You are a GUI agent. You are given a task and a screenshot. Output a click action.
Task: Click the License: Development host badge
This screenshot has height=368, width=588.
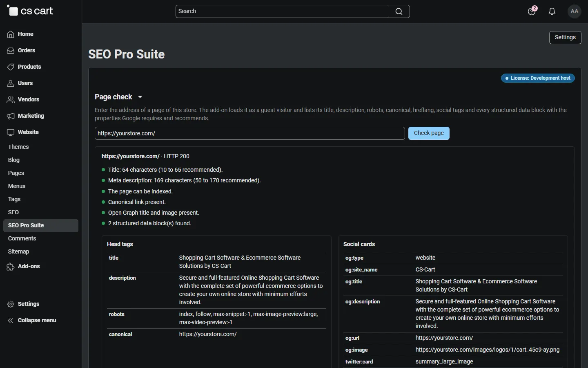pyautogui.click(x=538, y=78)
